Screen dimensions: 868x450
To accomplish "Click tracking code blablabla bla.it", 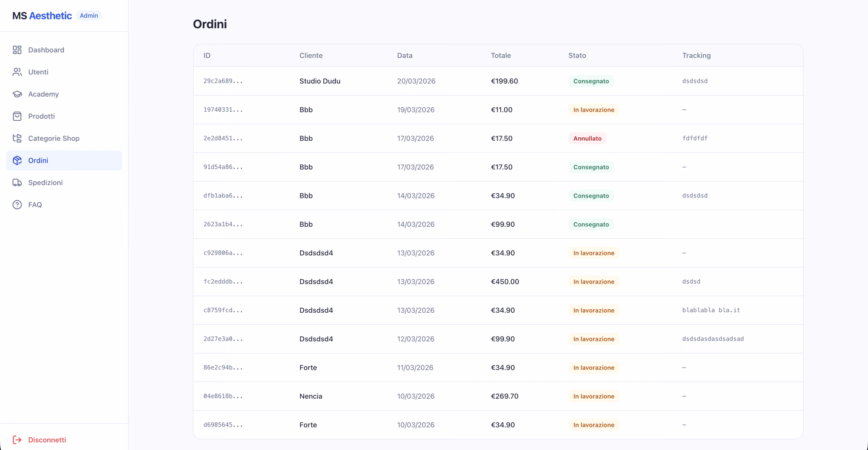I will pos(711,310).
